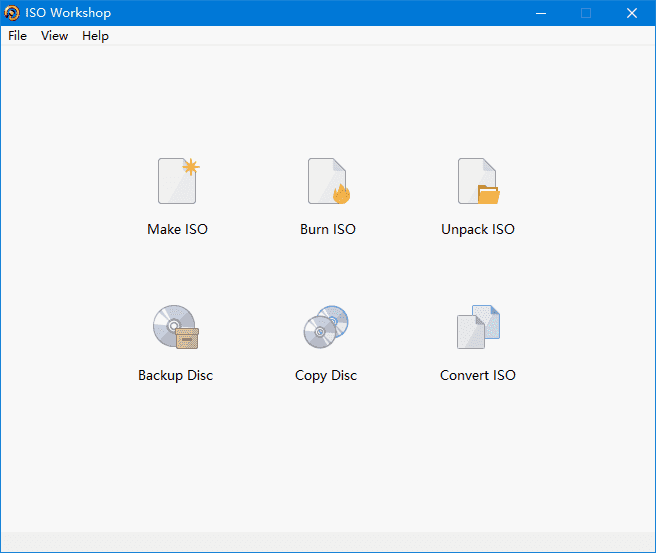The width and height of the screenshot is (656, 553).
Task: Click the ISO Workshop app icon in title bar
Action: pyautogui.click(x=12, y=13)
